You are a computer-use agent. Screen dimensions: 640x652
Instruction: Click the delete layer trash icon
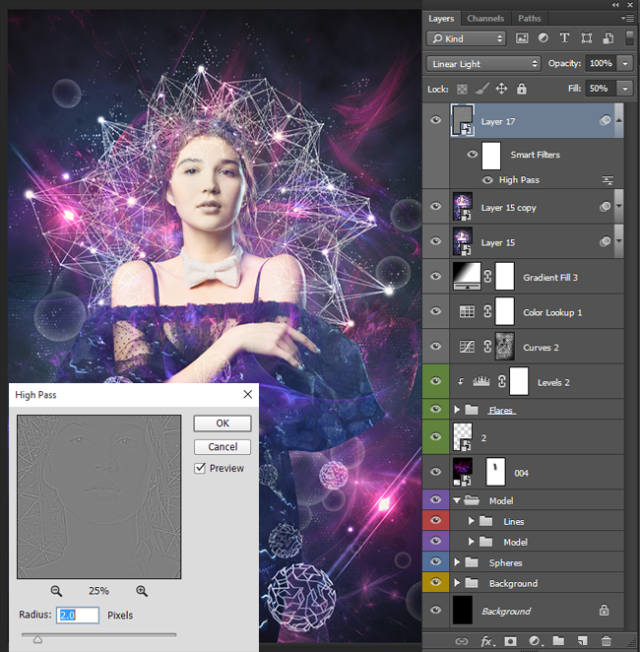[x=606, y=640]
